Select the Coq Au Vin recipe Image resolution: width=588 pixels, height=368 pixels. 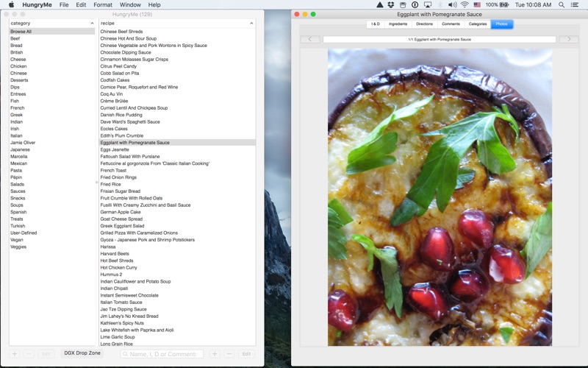tap(177, 94)
